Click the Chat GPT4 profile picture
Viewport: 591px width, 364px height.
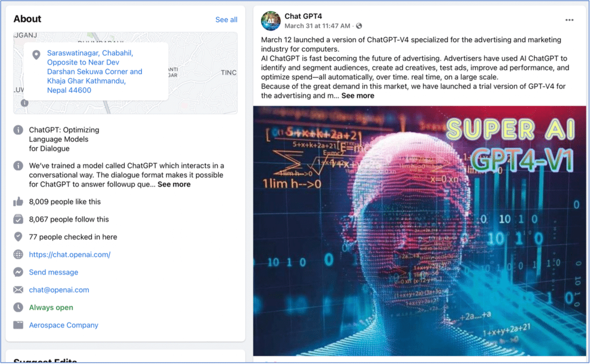point(271,21)
